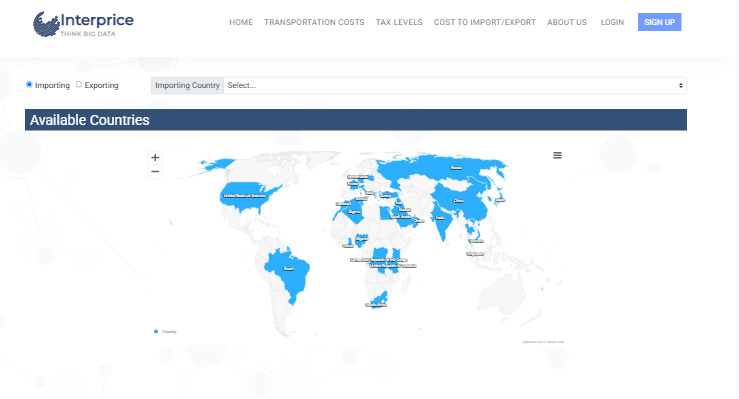Click the LOGIN link
Viewport: 739px width, 399px height.
point(612,22)
